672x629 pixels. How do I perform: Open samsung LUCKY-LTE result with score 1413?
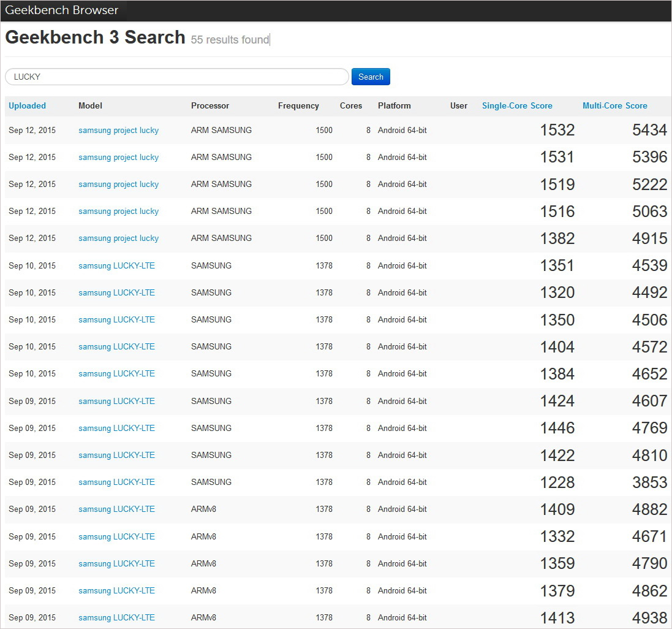(116, 618)
